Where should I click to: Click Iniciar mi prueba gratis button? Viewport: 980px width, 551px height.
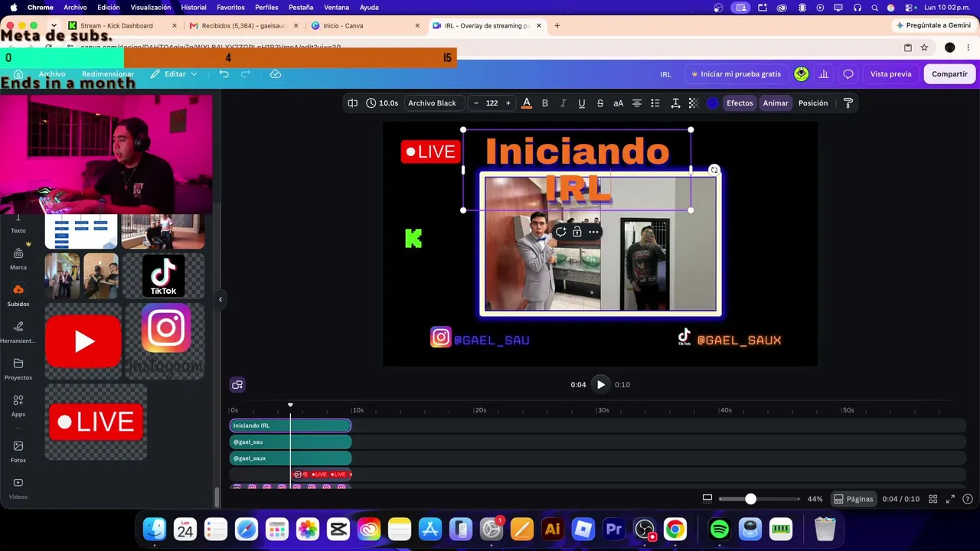[736, 74]
